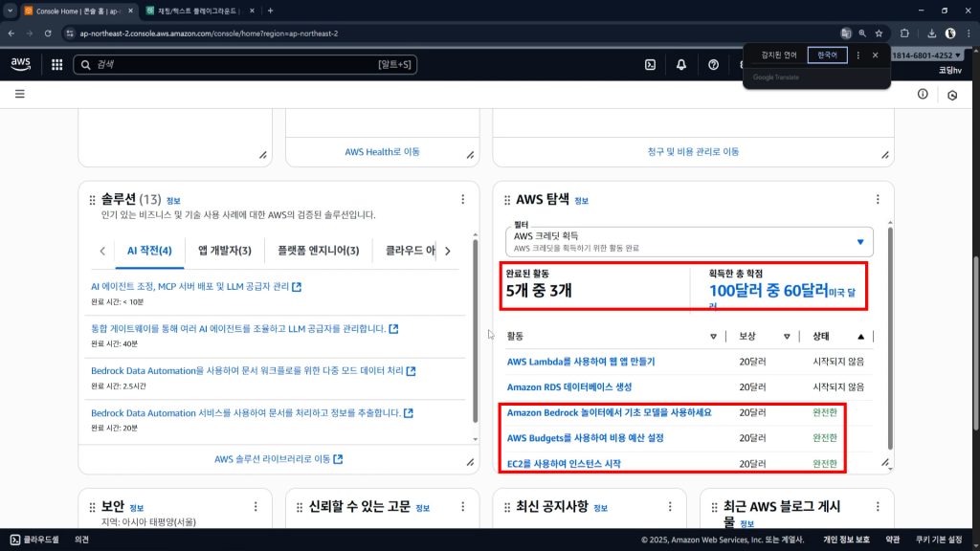
Task: Open the AI 에이전트 조정, MCP 서버 배포 link
Action: [x=195, y=287]
